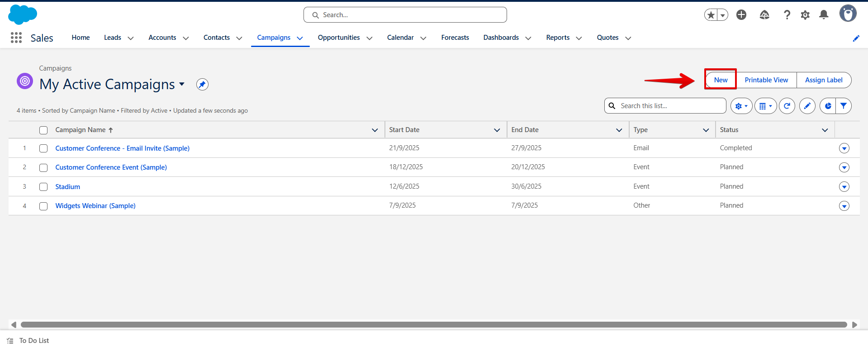The height and width of the screenshot is (347, 868).
Task: Open Trailhead guidance icon
Action: pyautogui.click(x=764, y=15)
